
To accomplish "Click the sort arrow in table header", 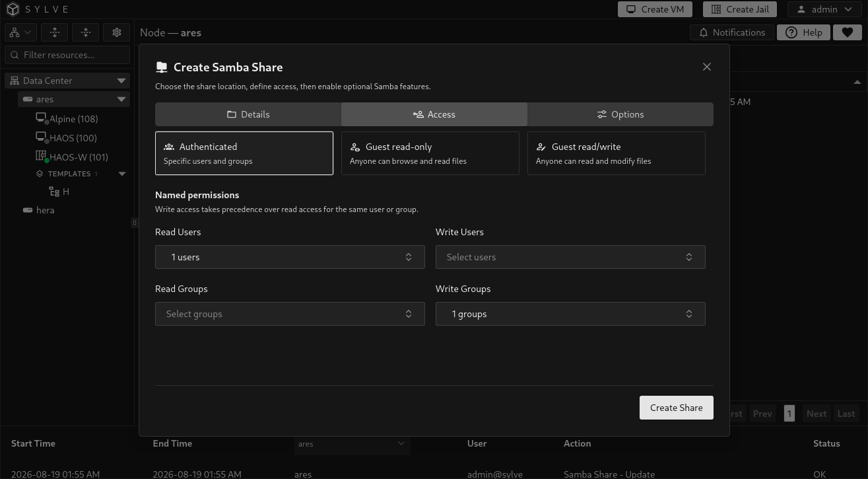I will [857, 82].
